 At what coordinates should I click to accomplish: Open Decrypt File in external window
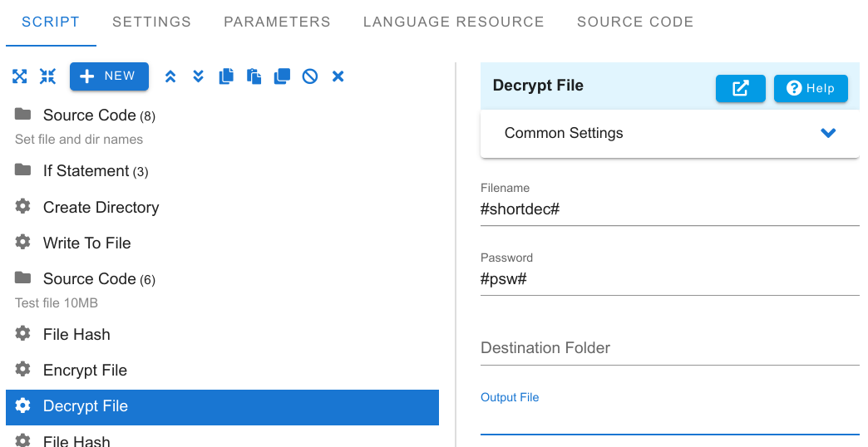coord(741,89)
